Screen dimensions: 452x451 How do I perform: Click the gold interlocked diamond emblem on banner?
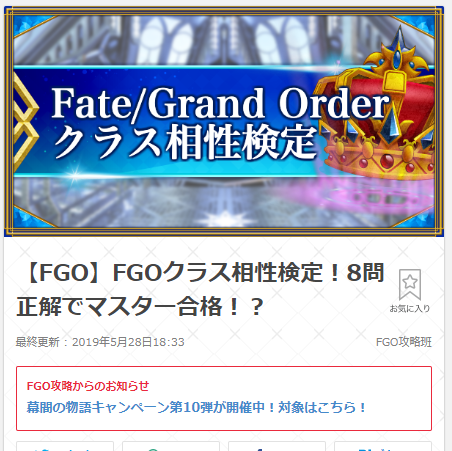point(24,122)
